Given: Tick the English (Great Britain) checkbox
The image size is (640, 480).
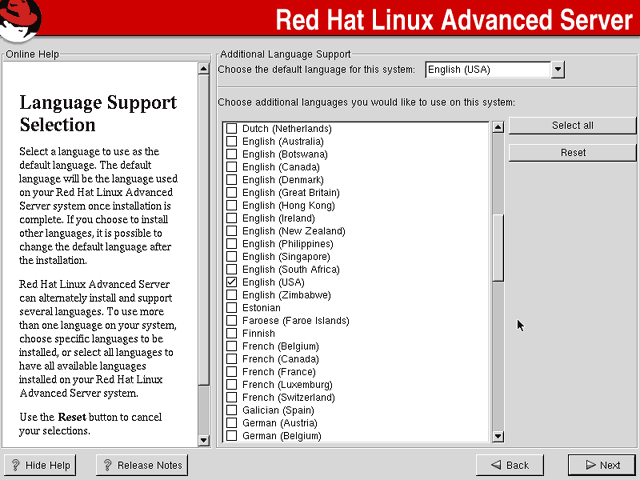Looking at the screenshot, I should (x=231, y=192).
